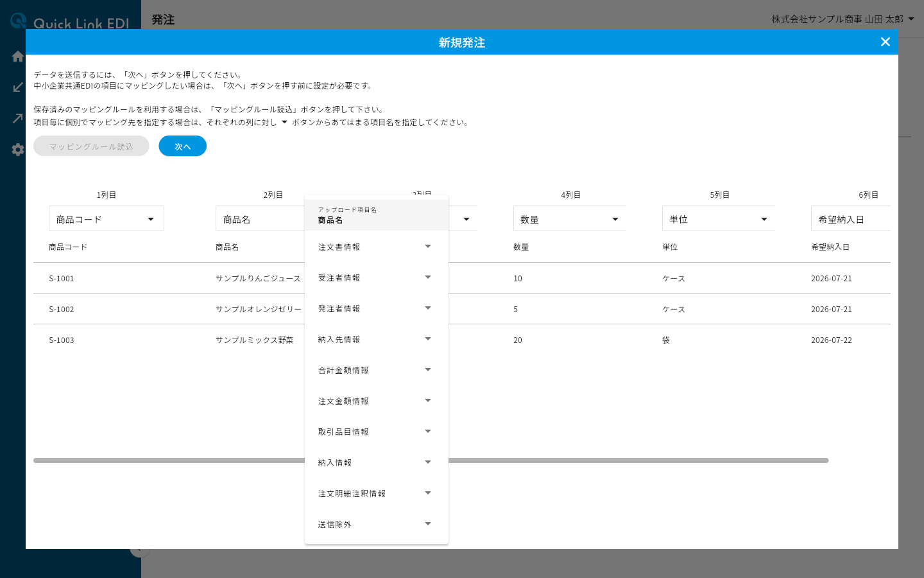This screenshot has width=924, height=578.
Task: Open the user account dropdown 山田 太郎
Action: pyautogui.click(x=843, y=19)
